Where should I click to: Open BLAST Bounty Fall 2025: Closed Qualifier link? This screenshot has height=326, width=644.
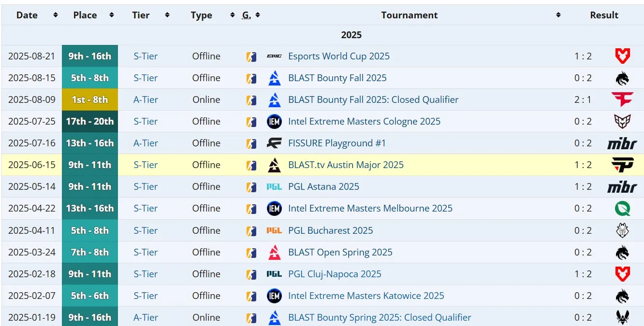click(x=373, y=99)
